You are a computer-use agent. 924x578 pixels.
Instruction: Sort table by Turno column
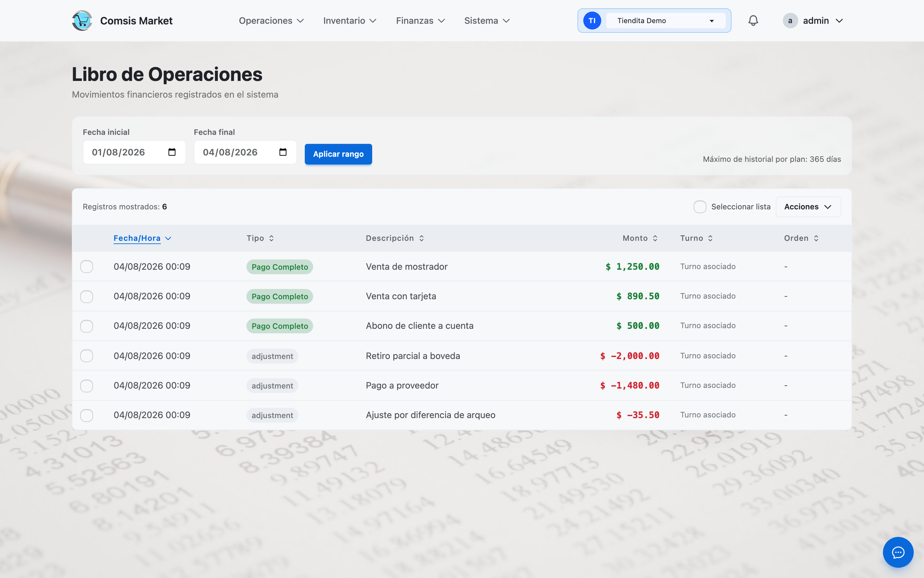click(697, 238)
